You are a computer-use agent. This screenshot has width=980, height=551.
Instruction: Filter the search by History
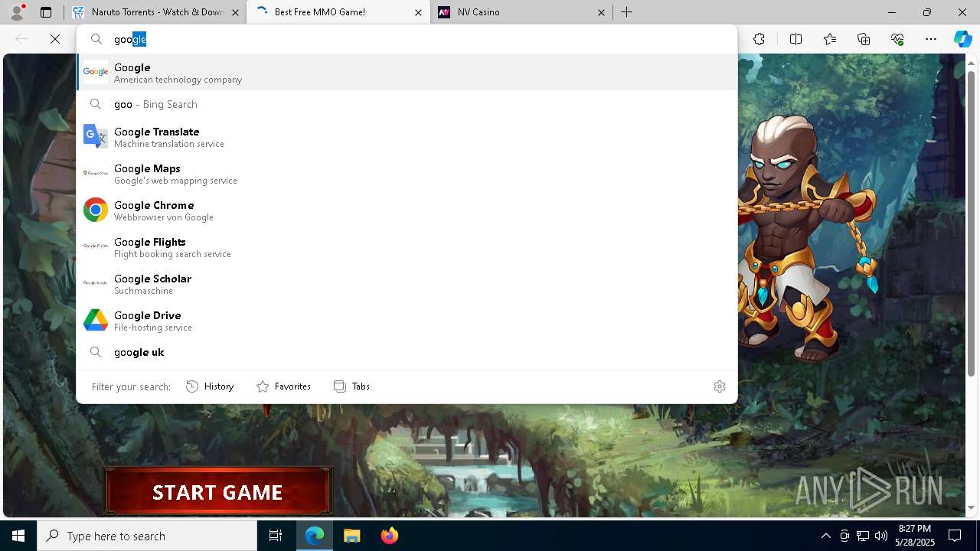pos(210,386)
